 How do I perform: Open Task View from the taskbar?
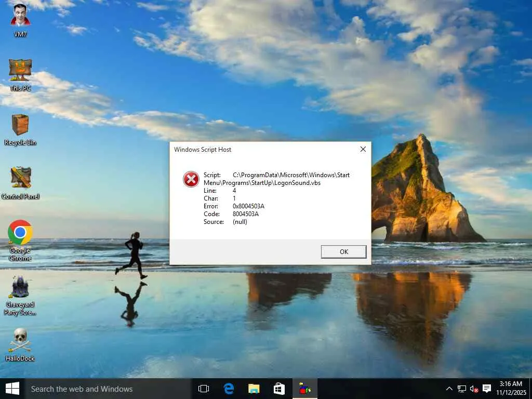click(x=204, y=389)
